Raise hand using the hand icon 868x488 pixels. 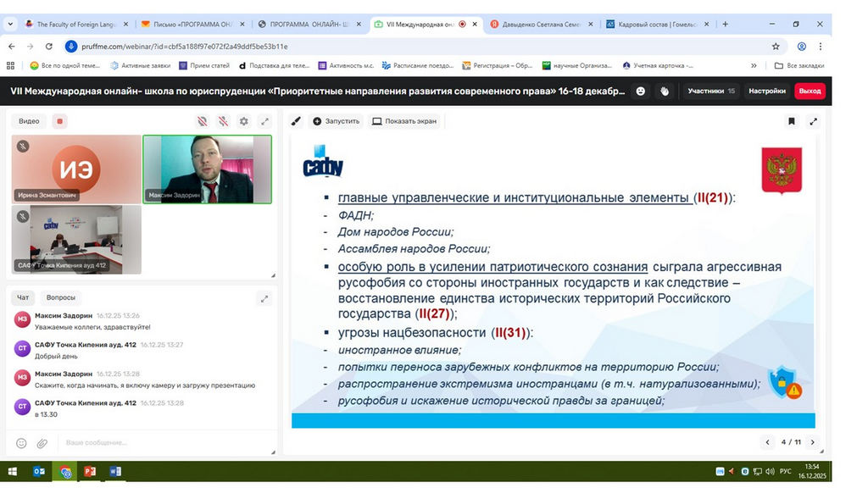[665, 91]
